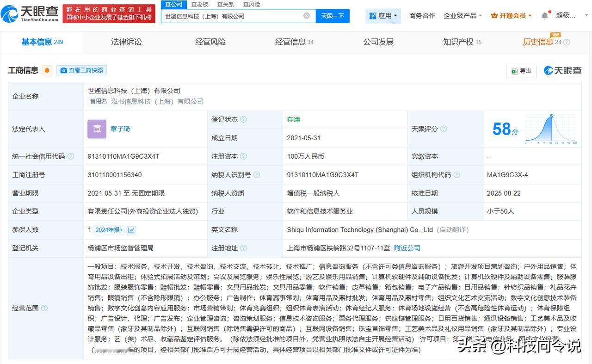592x364 pixels.
Task: Click the 小于50人 staff size value
Action: (x=500, y=211)
